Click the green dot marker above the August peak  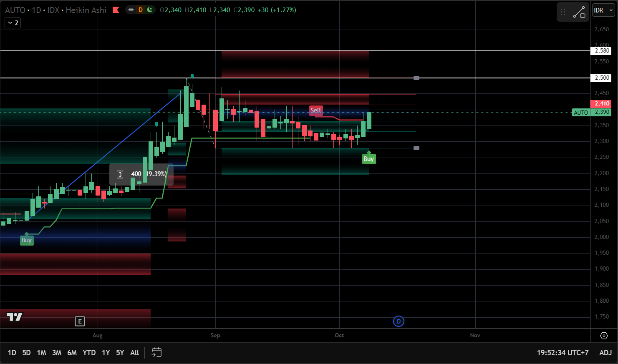point(192,76)
